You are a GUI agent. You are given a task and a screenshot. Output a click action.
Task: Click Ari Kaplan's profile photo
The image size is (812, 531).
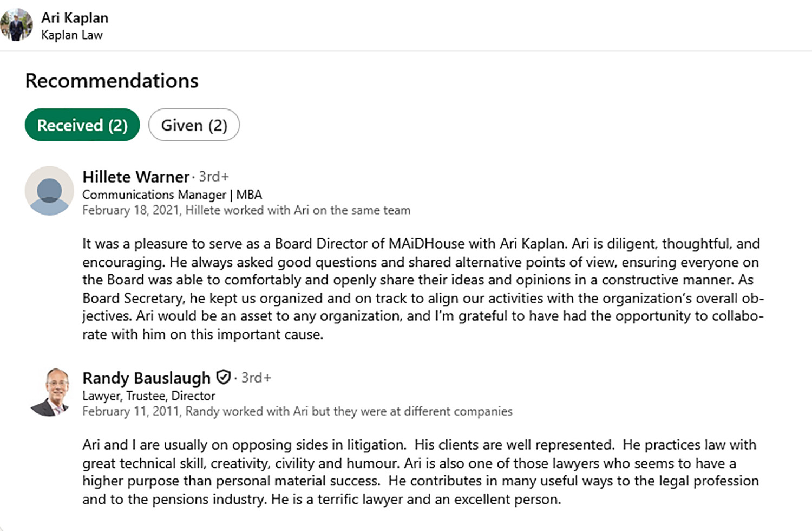pos(17,25)
